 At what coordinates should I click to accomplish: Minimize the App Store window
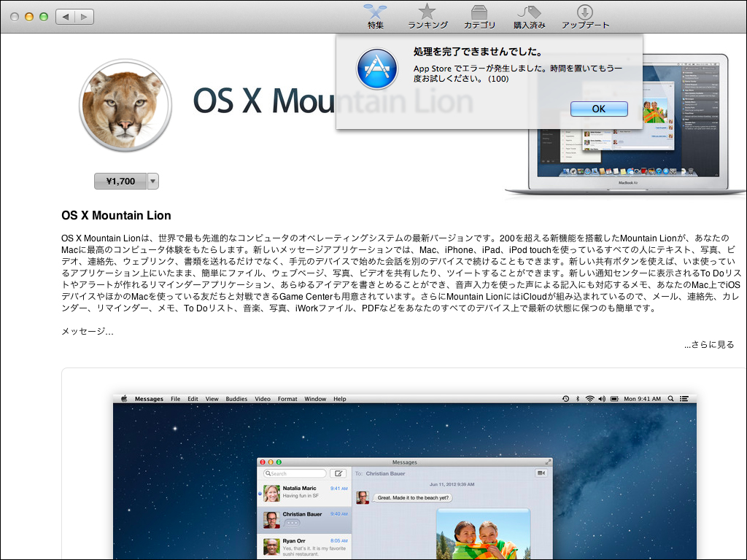[x=29, y=17]
